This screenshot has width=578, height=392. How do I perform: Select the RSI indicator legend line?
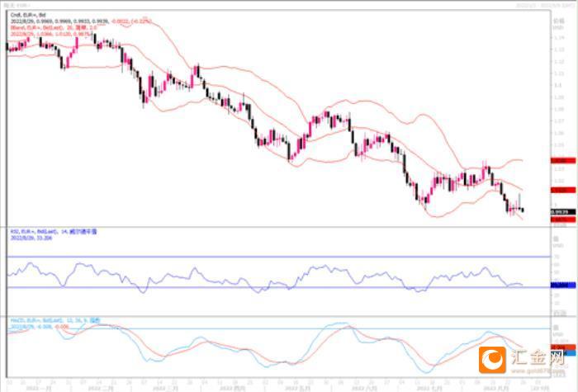54,232
